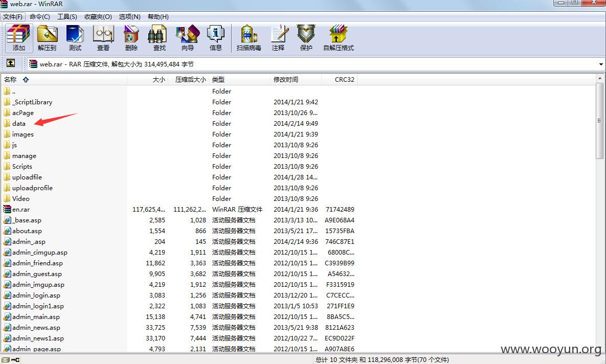Select admin_main.asp file
606x364 pixels.
click(36, 317)
